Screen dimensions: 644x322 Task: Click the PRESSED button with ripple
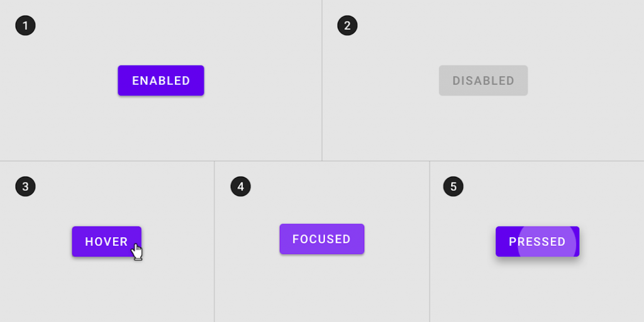(537, 241)
